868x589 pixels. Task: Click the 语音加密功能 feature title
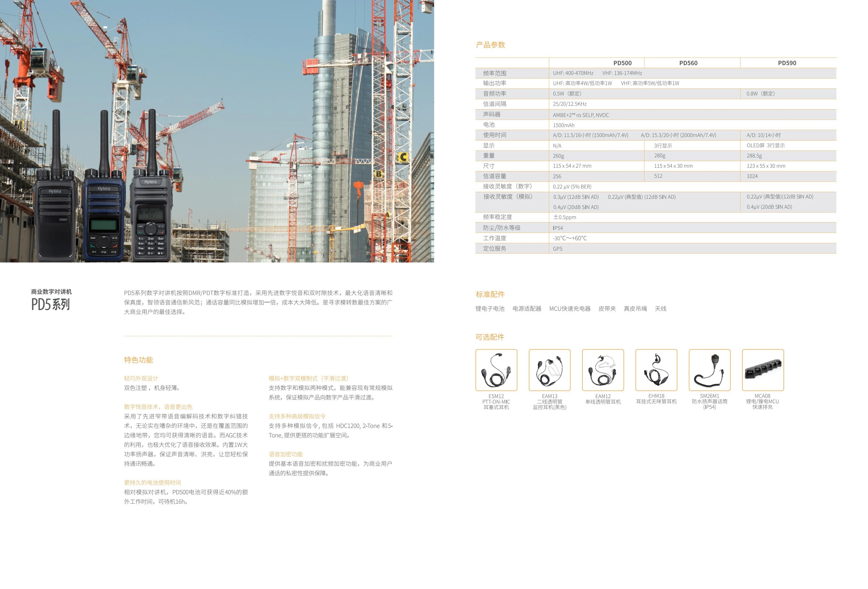coord(286,454)
